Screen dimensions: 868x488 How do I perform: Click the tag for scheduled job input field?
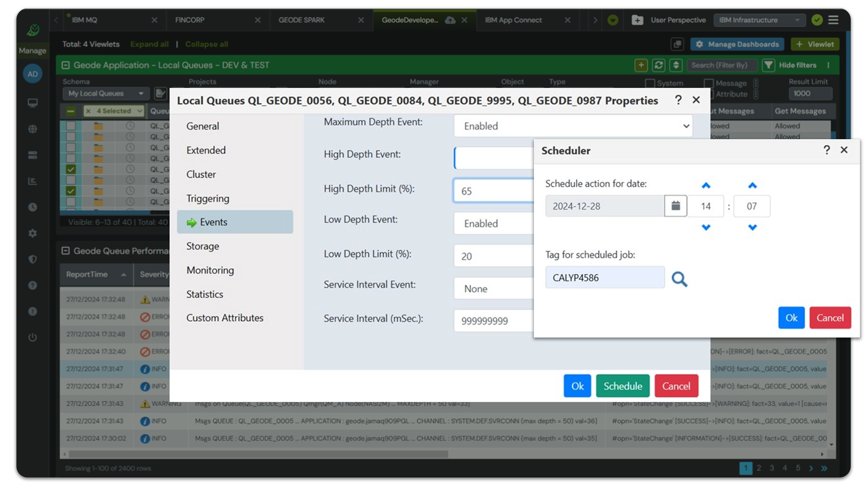605,277
